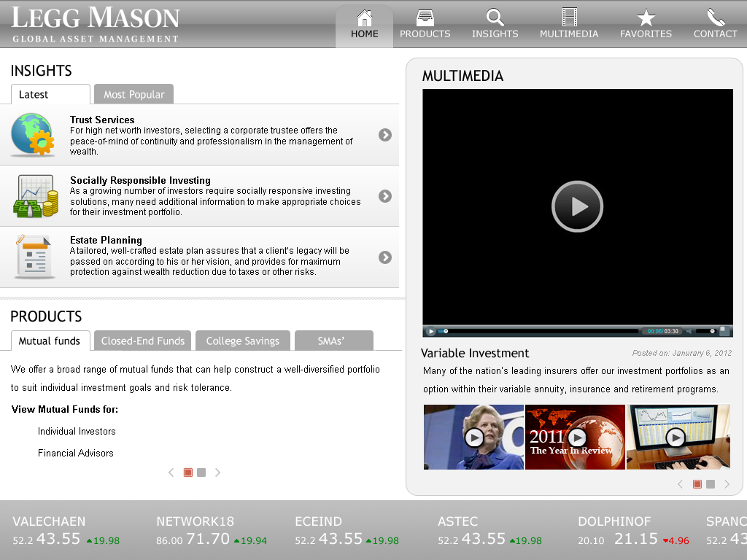747x560 pixels.
Task: Click the Trust Services globe gear icon
Action: tap(33, 135)
